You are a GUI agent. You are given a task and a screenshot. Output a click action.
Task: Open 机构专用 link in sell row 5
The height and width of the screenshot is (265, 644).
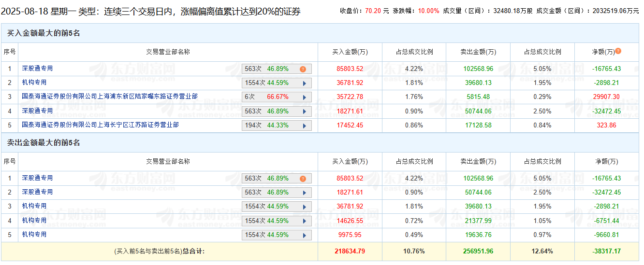tap(34, 235)
